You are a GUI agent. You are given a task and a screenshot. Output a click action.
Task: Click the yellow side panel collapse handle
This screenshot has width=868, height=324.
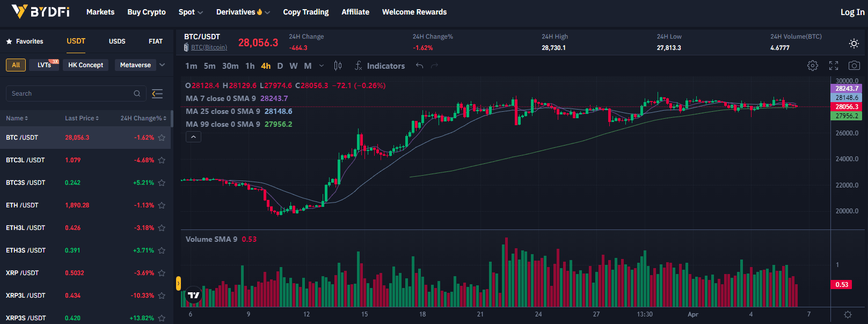coord(178,283)
